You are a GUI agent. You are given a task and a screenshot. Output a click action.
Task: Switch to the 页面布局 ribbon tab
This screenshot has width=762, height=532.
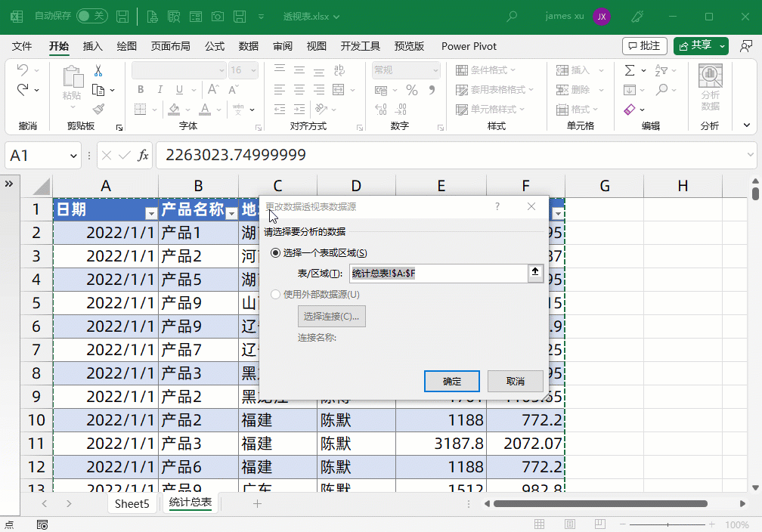tap(171, 46)
